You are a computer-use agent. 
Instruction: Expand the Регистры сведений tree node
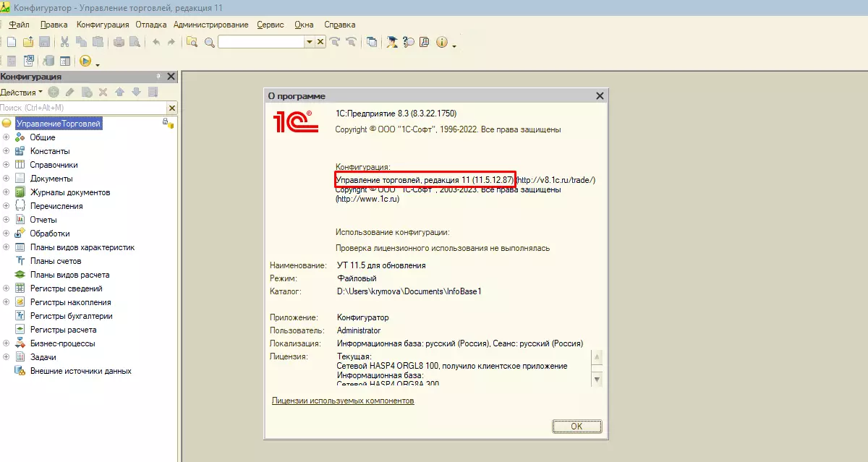pos(6,288)
